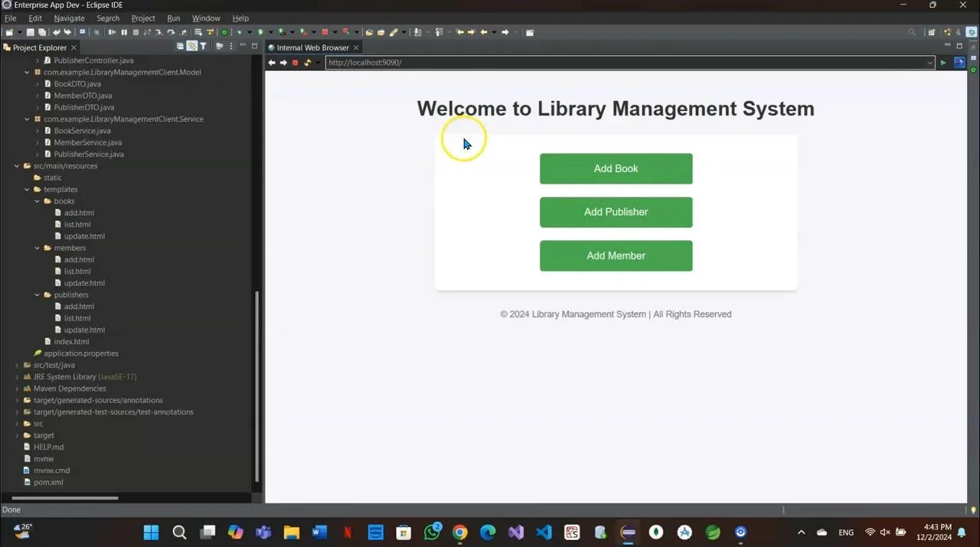Screen dimensions: 980x547
Task: Click Collapse All in Project Explorer toolbar
Action: (x=180, y=47)
